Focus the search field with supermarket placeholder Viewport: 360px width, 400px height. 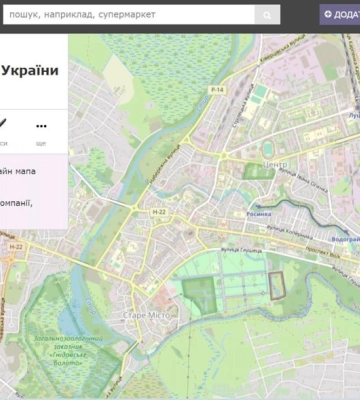[129, 14]
